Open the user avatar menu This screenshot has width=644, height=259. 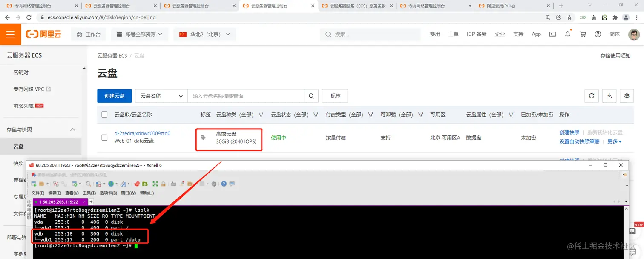pos(634,35)
